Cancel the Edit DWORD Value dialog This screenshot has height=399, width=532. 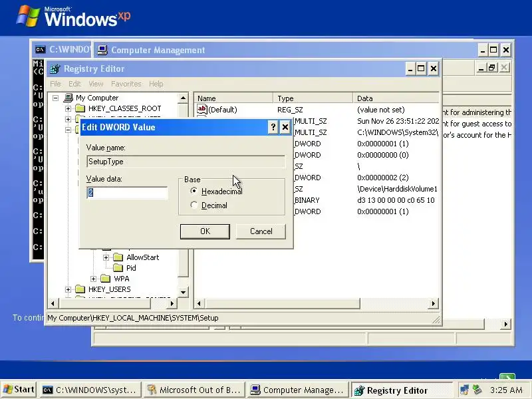[x=261, y=231]
